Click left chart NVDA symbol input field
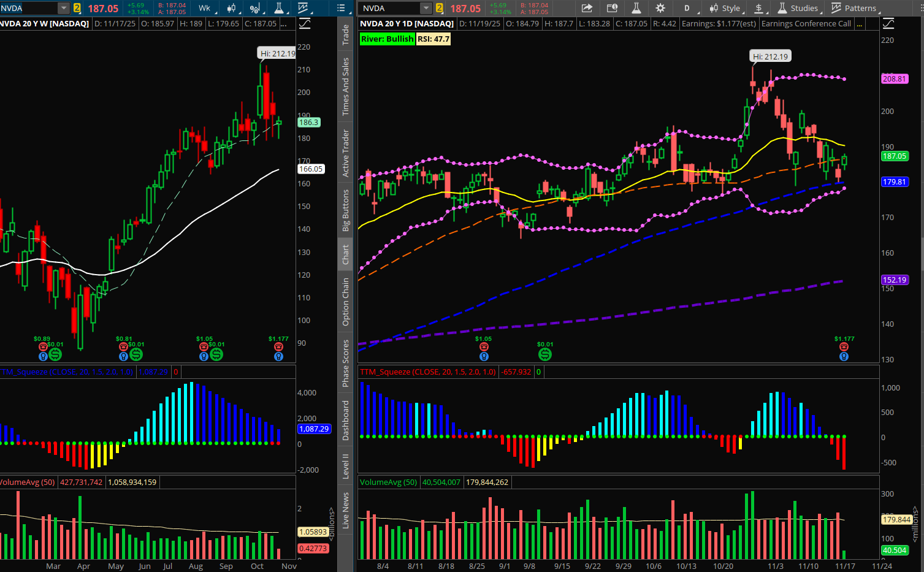924x572 pixels. [x=29, y=8]
